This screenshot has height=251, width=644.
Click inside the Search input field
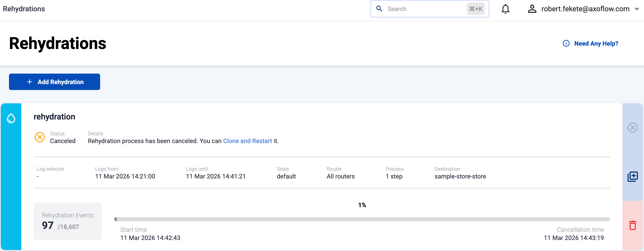[424, 9]
